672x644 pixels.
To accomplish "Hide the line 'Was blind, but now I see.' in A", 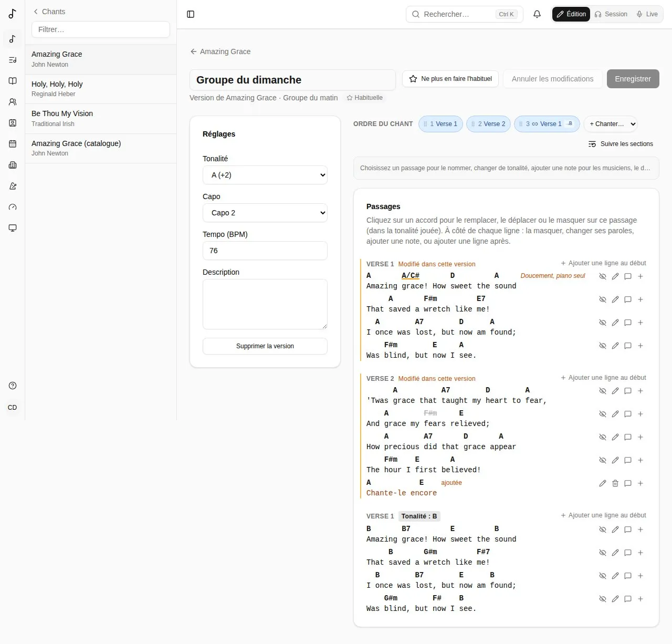I will [603, 346].
